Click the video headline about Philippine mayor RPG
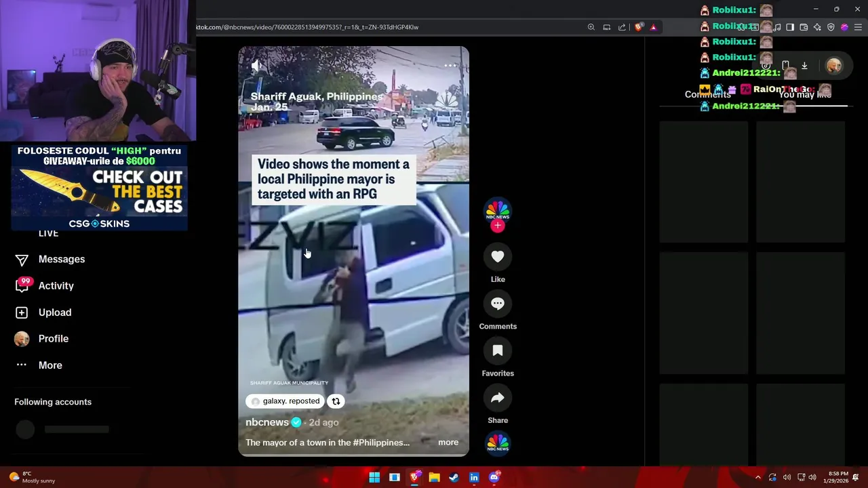The height and width of the screenshot is (488, 868). (334, 180)
